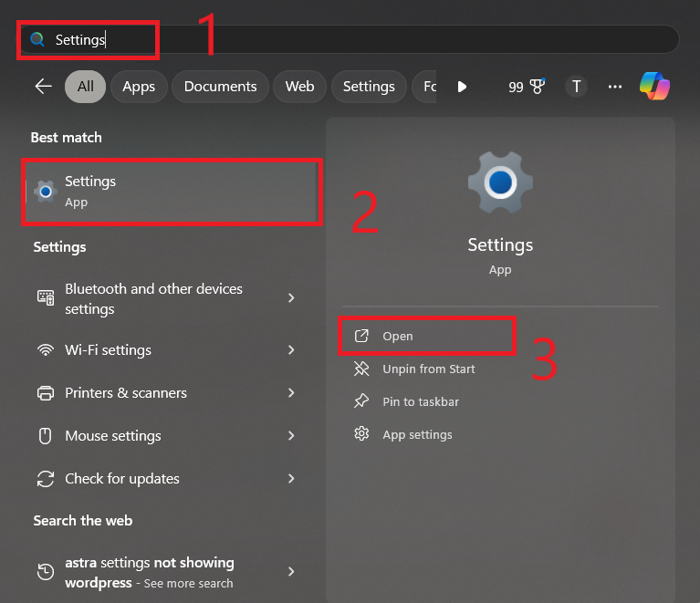
Task: Select Pin to taskbar option
Action: [x=420, y=401]
